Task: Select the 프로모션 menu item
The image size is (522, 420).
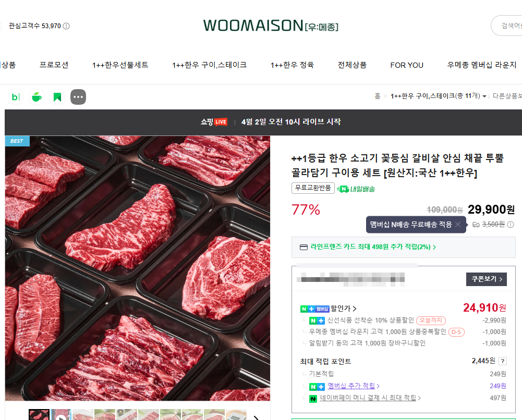Action: click(54, 65)
